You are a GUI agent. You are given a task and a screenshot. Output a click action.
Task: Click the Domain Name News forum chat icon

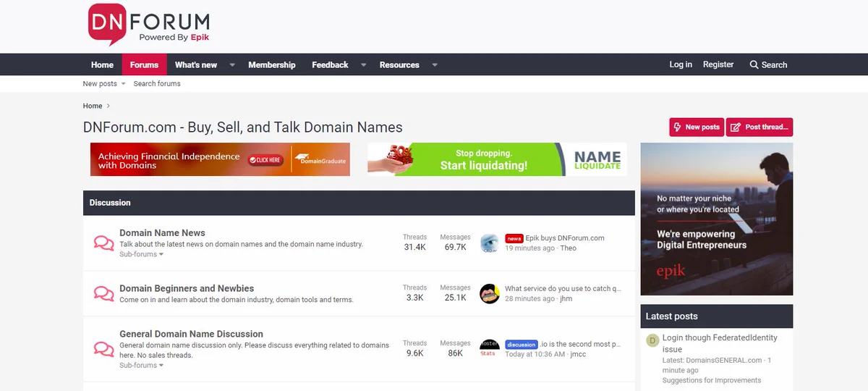tap(104, 243)
